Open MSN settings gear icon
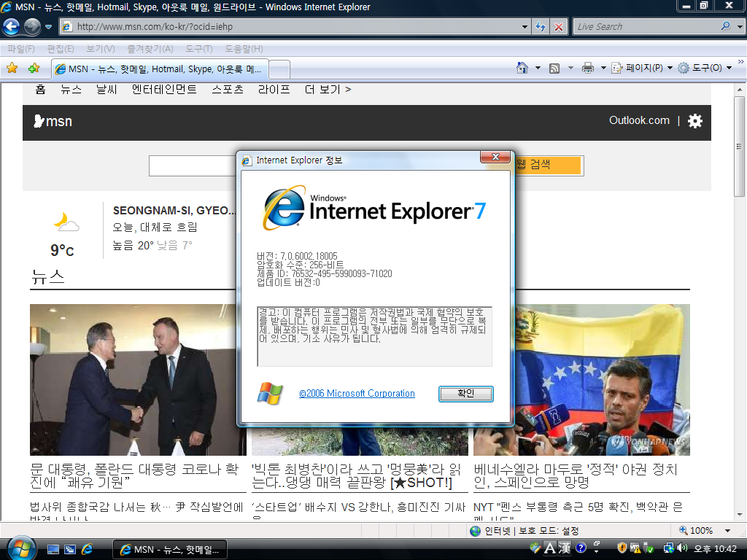 click(x=695, y=121)
